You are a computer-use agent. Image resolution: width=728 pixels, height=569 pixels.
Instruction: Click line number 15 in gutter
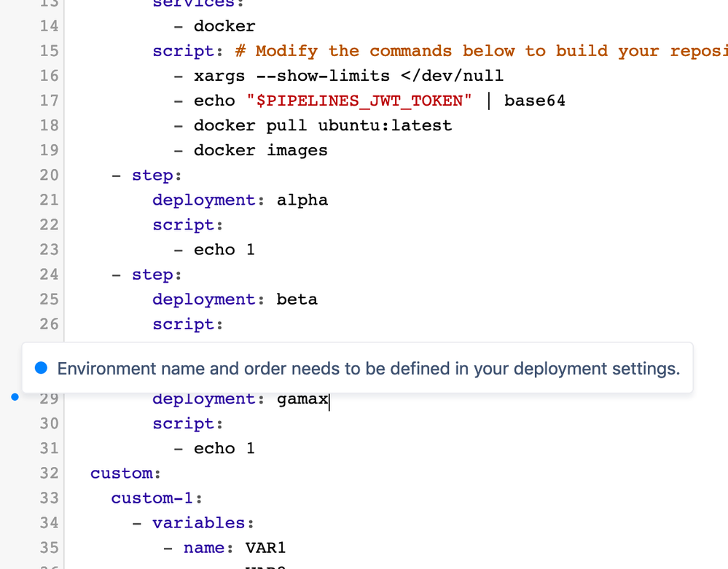[x=50, y=50]
